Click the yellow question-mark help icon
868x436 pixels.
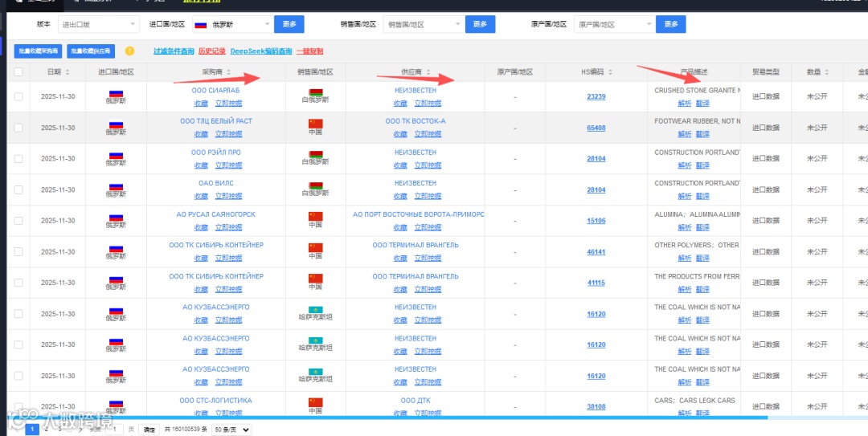tap(129, 51)
